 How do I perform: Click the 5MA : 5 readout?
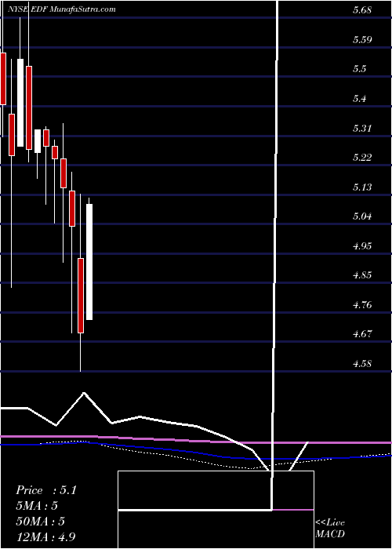[37, 506]
